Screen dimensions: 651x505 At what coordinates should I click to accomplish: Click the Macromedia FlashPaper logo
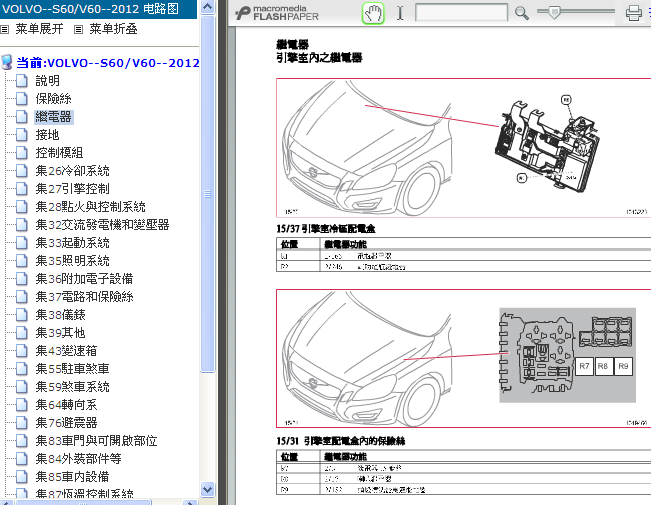click(277, 13)
